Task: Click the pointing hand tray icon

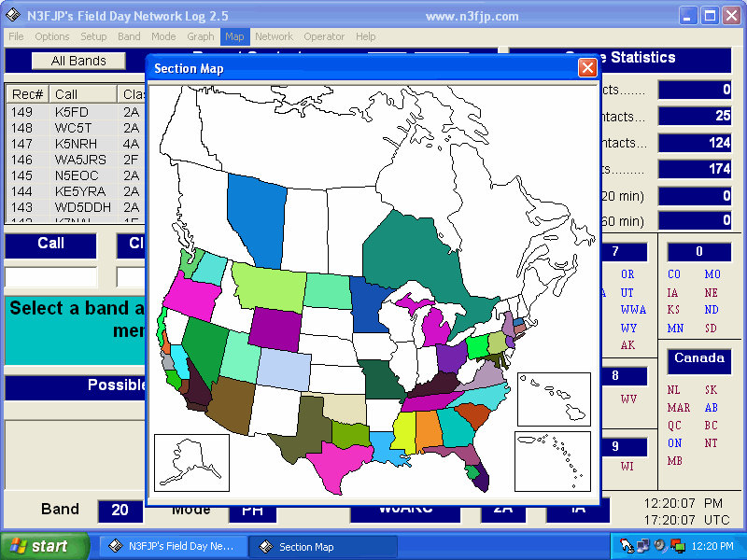Action: click(627, 546)
